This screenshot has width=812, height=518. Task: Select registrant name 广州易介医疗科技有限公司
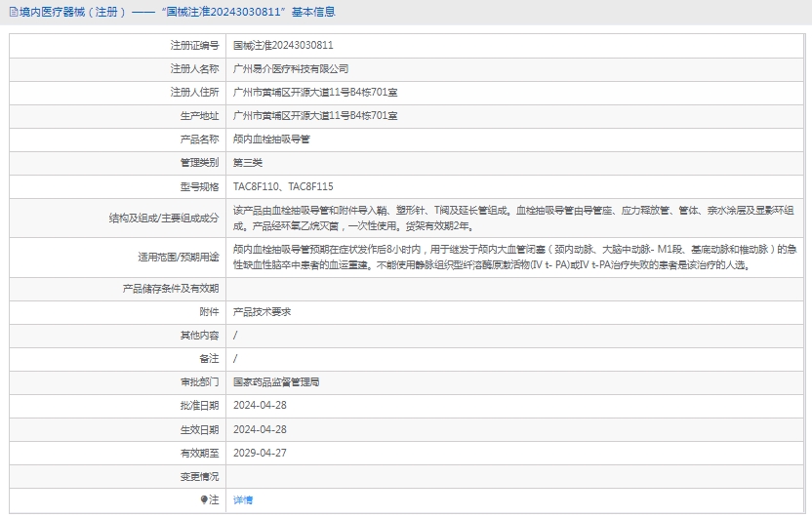coord(291,69)
